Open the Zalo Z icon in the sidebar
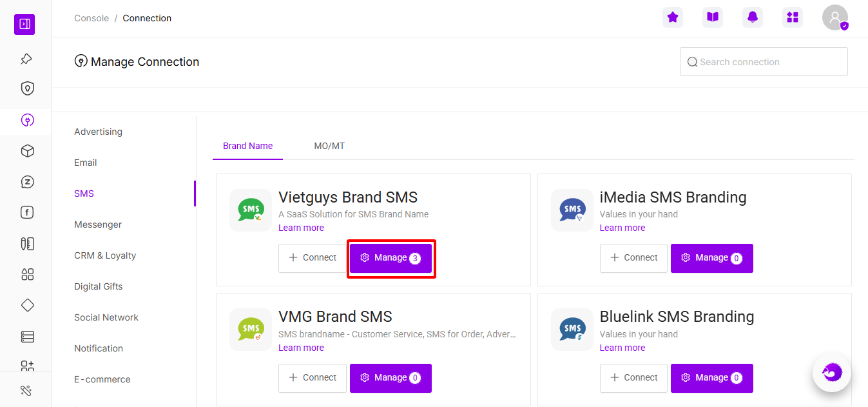The height and width of the screenshot is (407, 868). click(27, 182)
